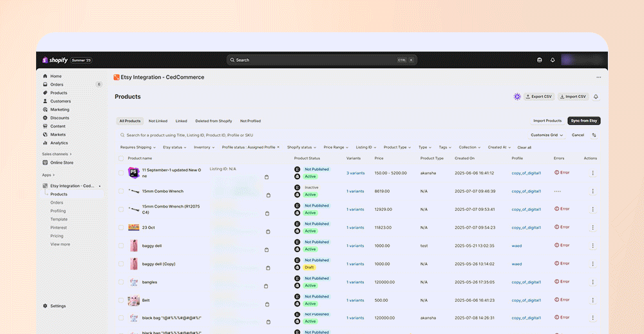Open actions menu for bangles row

pyautogui.click(x=592, y=282)
